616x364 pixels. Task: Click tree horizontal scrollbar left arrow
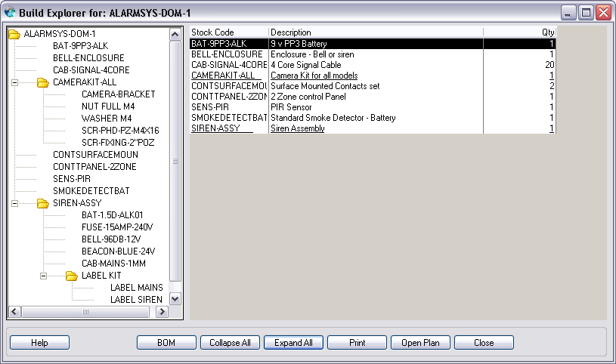click(14, 312)
